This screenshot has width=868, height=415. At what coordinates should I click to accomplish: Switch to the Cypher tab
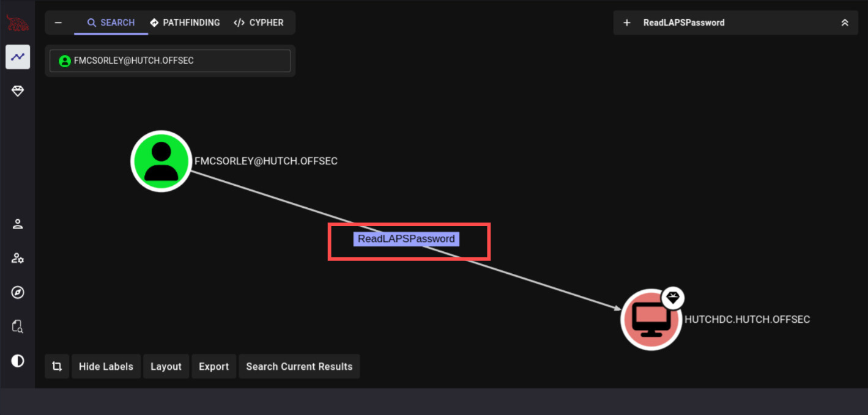click(x=258, y=23)
